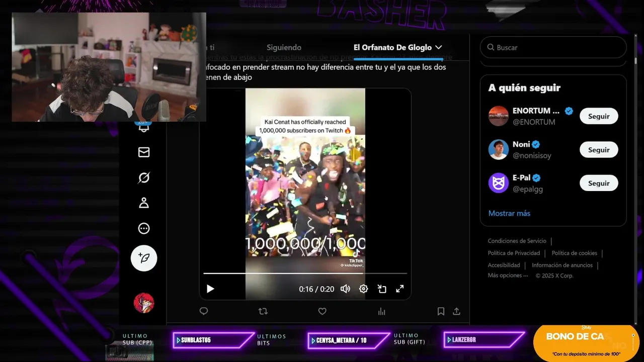This screenshot has width=644, height=362.
Task: Click the 0:16 / 0:20 timestamp
Action: coord(316,289)
